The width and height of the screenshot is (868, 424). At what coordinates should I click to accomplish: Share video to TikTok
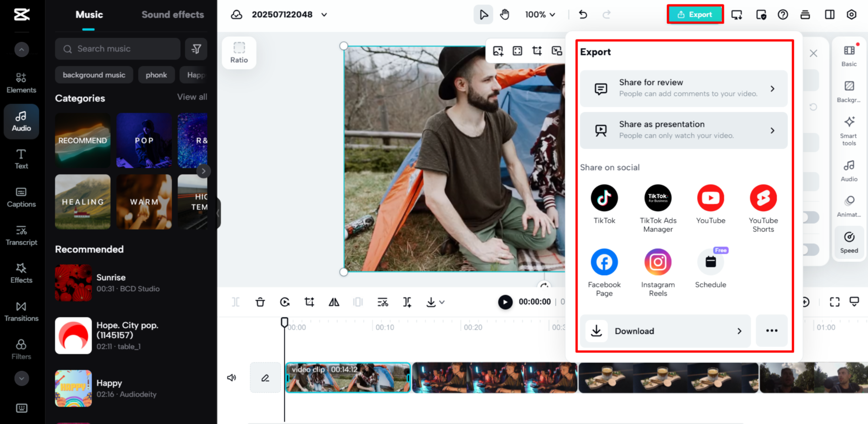tap(604, 198)
